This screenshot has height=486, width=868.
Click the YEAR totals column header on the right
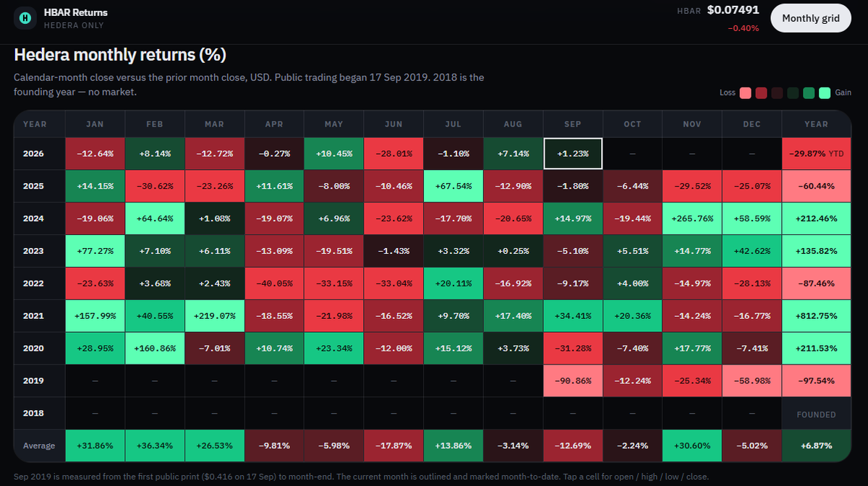pyautogui.click(x=817, y=124)
